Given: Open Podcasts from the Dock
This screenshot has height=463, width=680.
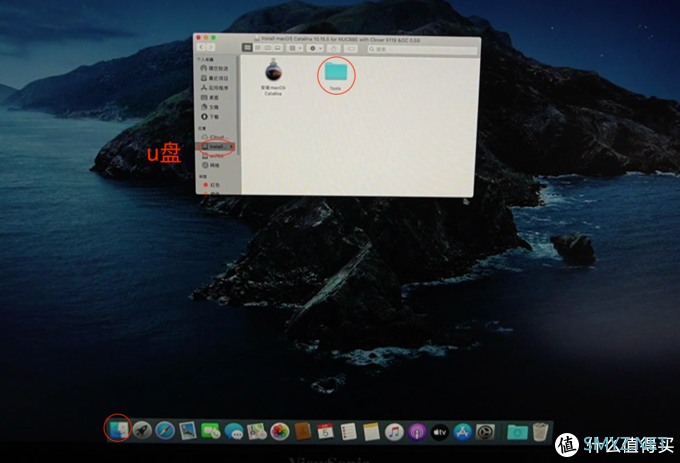Looking at the screenshot, I should (x=417, y=432).
